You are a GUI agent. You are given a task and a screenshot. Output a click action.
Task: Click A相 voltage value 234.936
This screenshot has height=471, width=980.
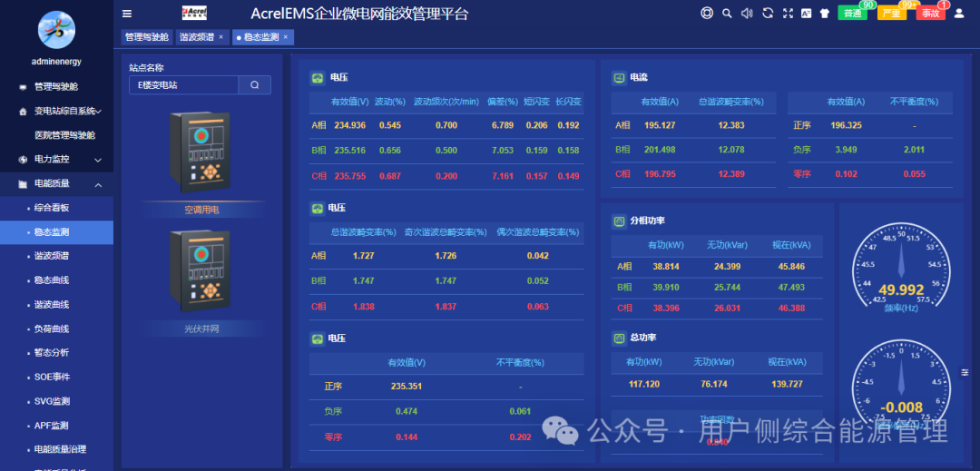pyautogui.click(x=350, y=125)
